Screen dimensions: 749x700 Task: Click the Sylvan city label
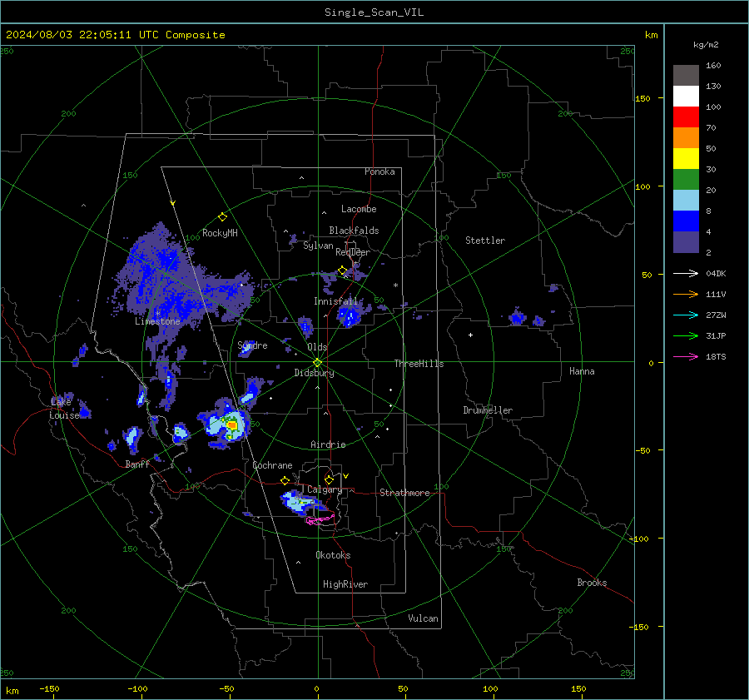pyautogui.click(x=318, y=246)
